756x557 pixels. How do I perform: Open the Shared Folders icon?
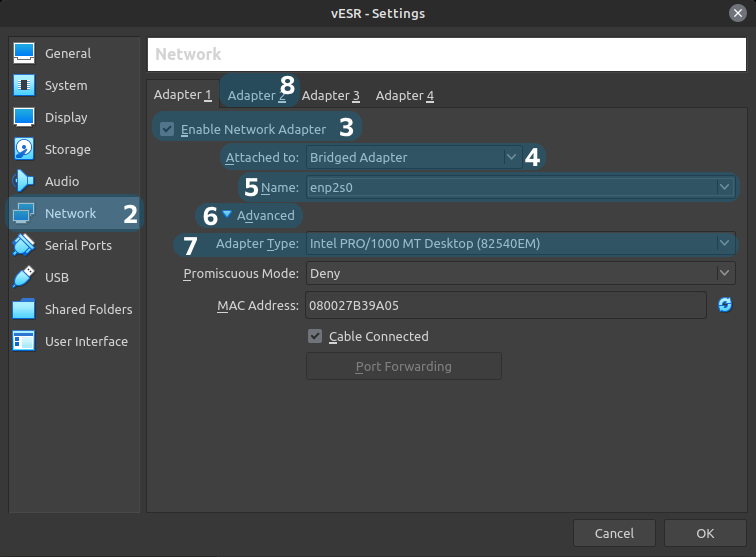25,310
